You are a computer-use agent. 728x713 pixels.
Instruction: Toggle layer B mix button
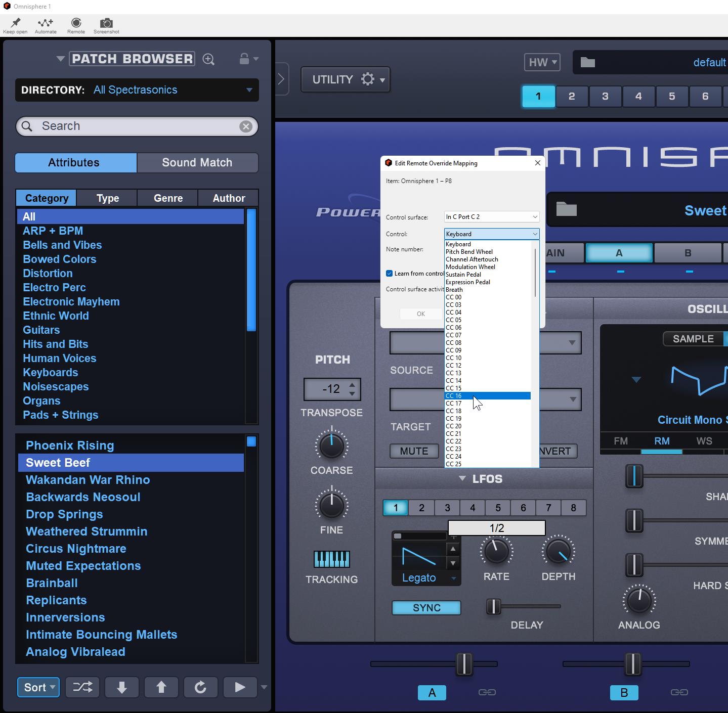tap(624, 693)
